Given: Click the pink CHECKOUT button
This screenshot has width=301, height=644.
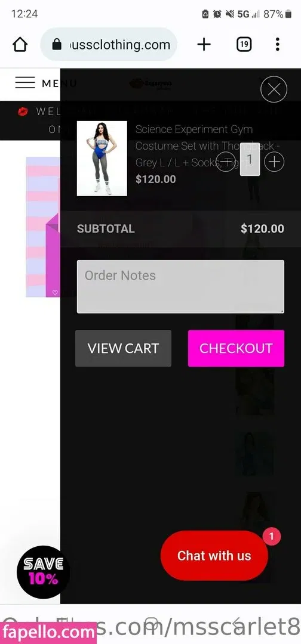Looking at the screenshot, I should [x=236, y=348].
